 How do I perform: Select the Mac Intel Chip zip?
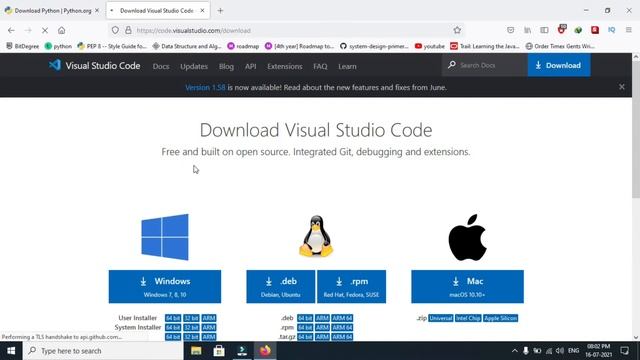click(x=468, y=318)
